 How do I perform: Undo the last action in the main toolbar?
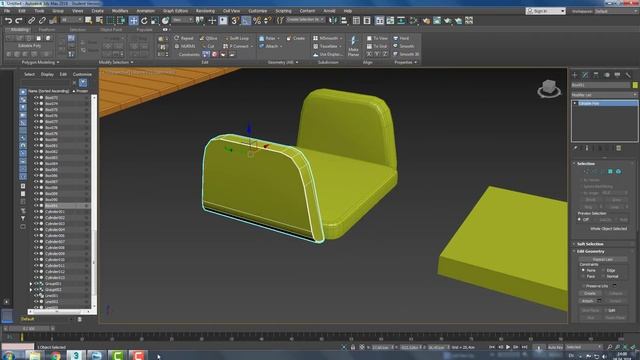tap(9, 20)
